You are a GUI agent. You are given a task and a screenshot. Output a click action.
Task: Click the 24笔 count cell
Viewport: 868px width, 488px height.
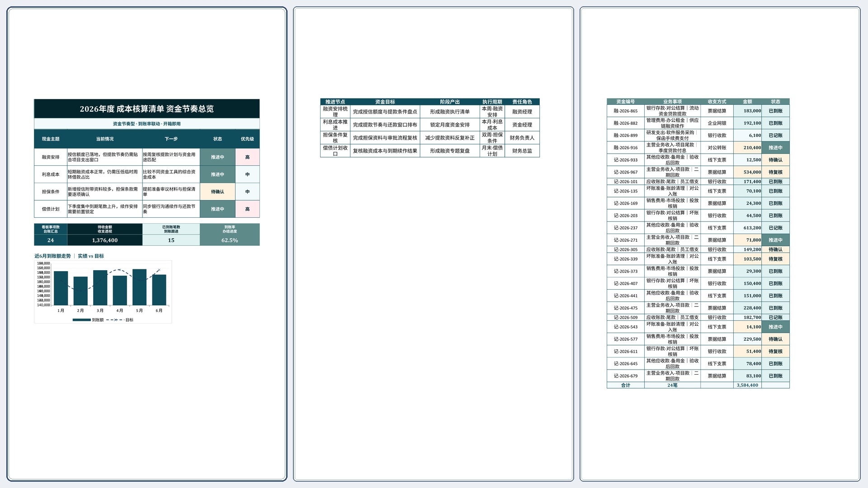pyautogui.click(x=672, y=385)
